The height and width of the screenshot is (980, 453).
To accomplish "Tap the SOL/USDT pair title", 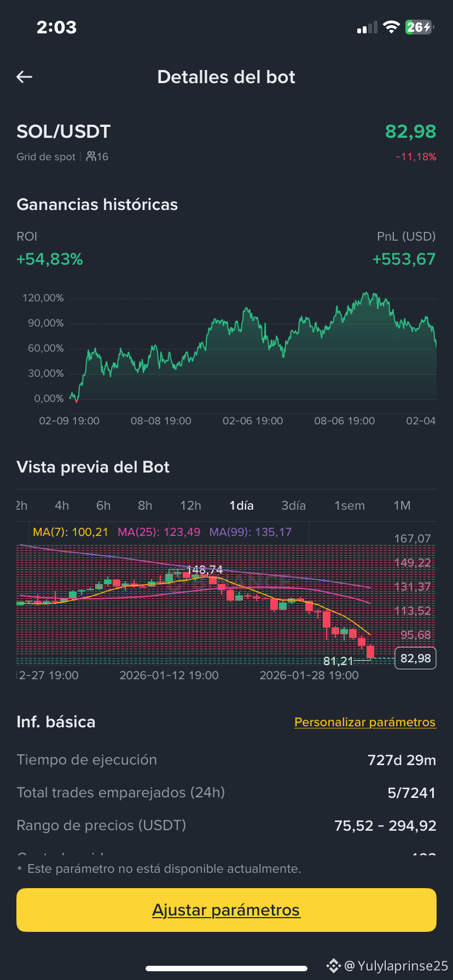I will point(63,131).
